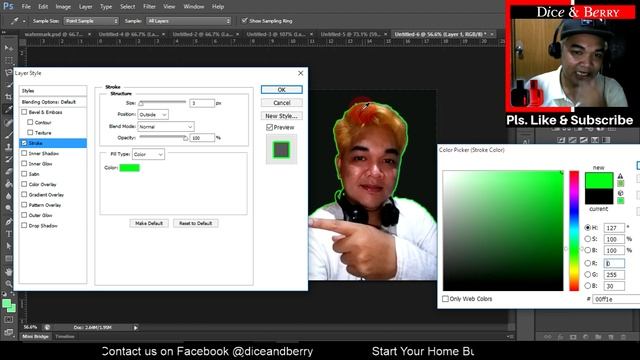This screenshot has height=360, width=640.
Task: Click the Photoshop Ps logo
Action: [x=8, y=6]
